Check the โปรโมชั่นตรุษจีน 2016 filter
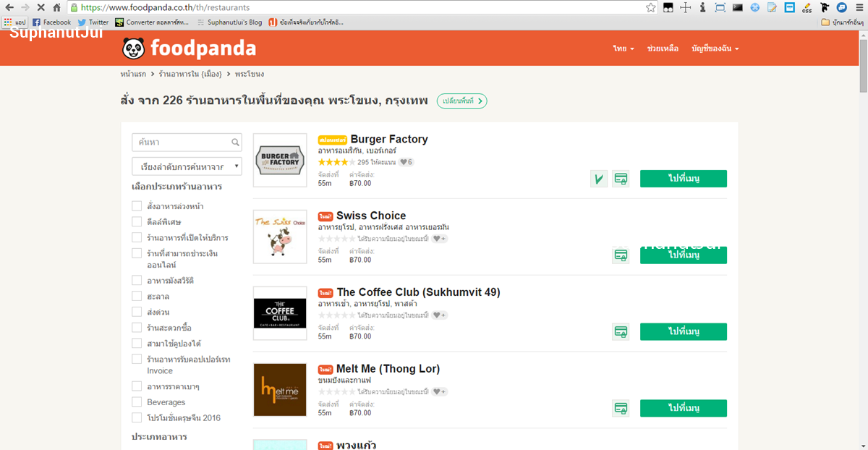Screen dimensions: 868x450 [137, 417]
